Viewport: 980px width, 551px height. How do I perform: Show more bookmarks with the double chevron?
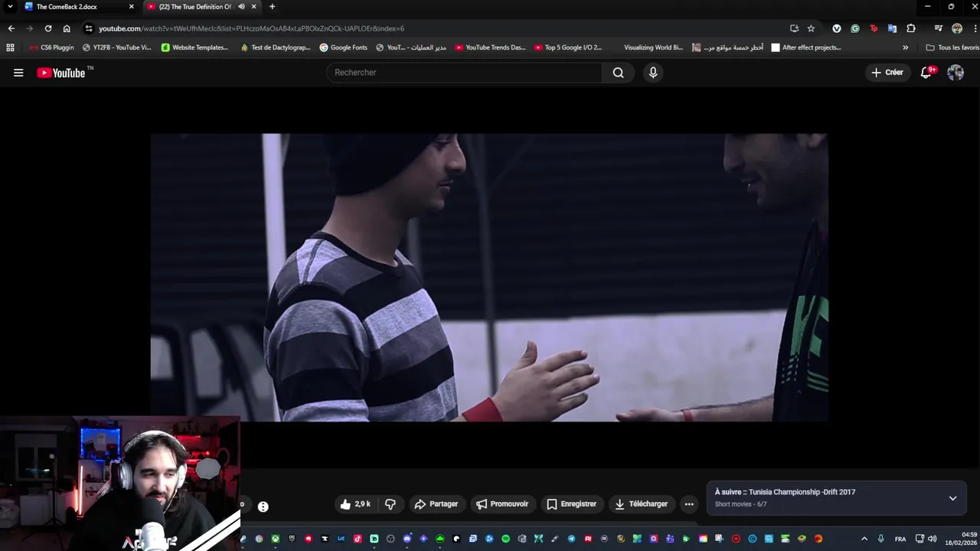click(905, 47)
